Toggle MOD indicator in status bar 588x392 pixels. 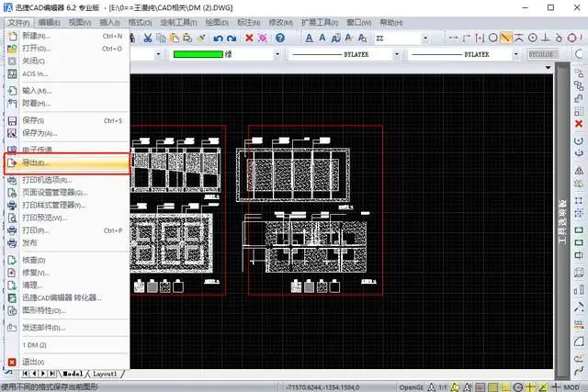click(571, 387)
